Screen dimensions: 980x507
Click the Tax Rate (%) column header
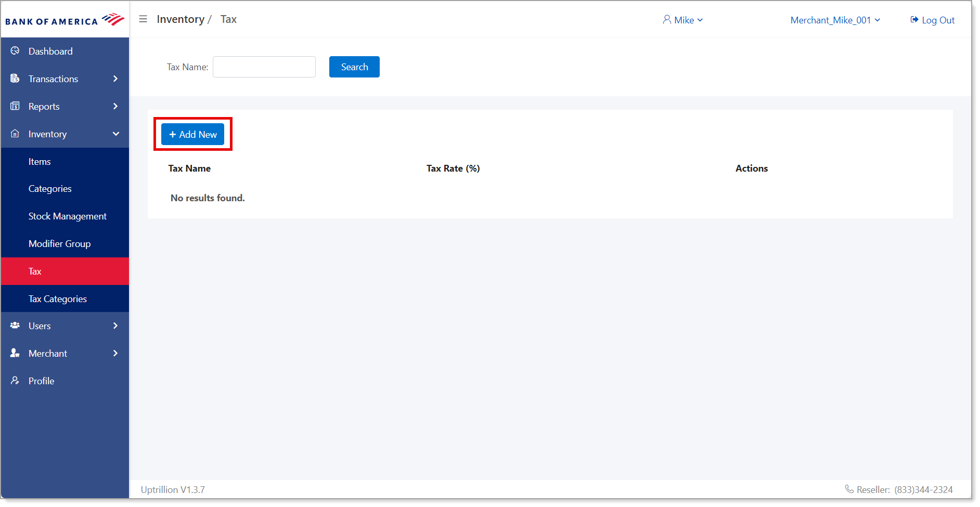pos(453,168)
